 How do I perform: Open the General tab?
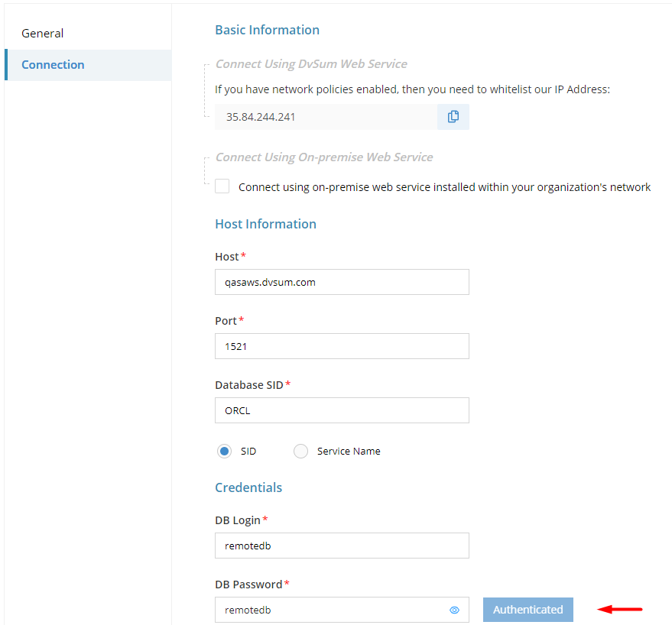tap(42, 34)
